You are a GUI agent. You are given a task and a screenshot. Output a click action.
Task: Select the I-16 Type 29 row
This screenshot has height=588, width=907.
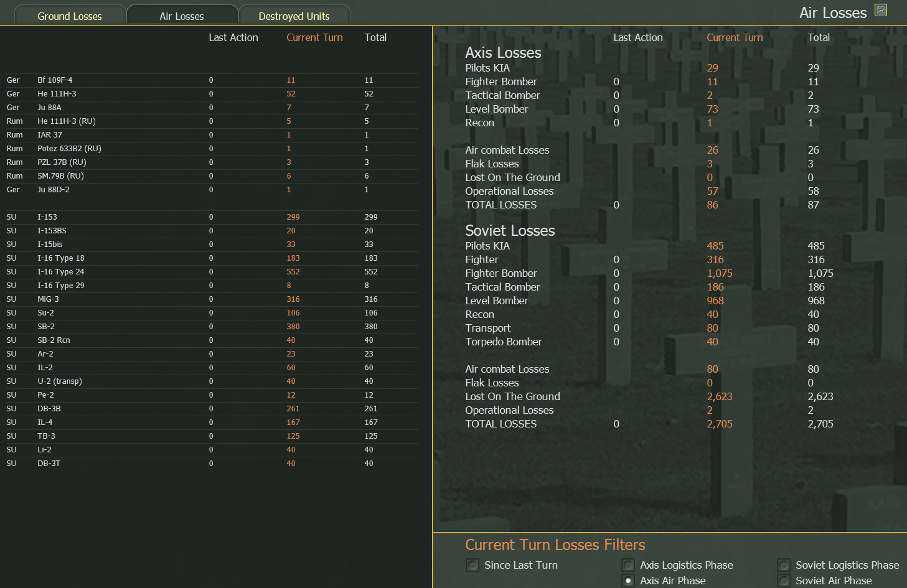212,286
